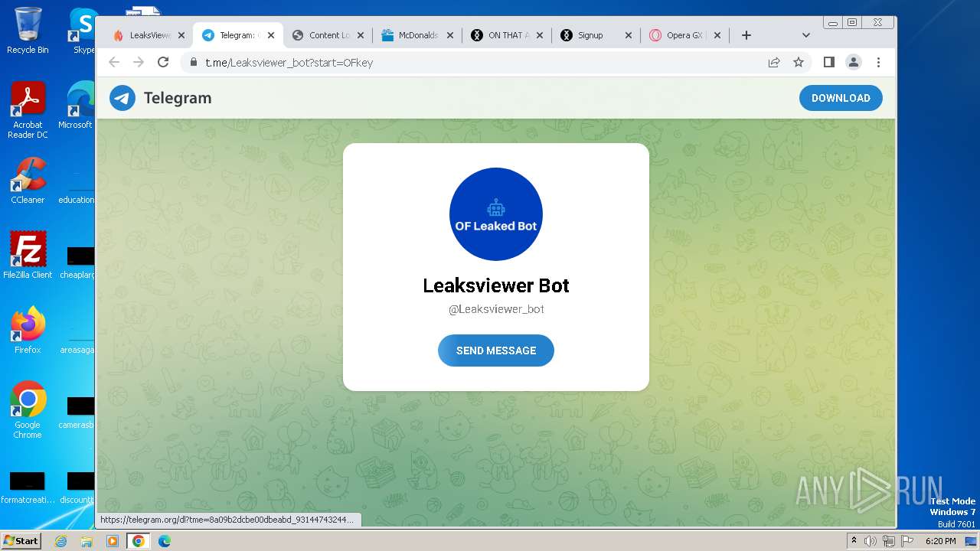Open Chrome three-dot menu
The image size is (980, 551).
[x=878, y=62]
